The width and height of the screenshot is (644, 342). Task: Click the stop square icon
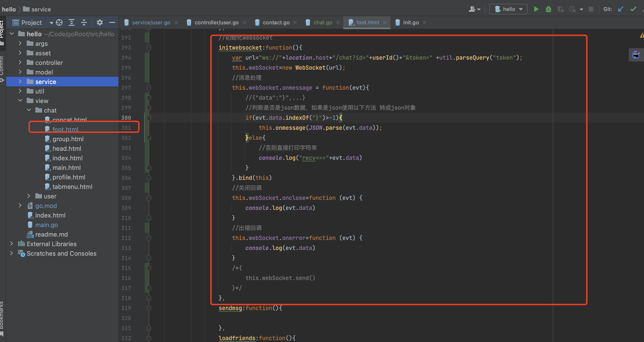click(591, 9)
